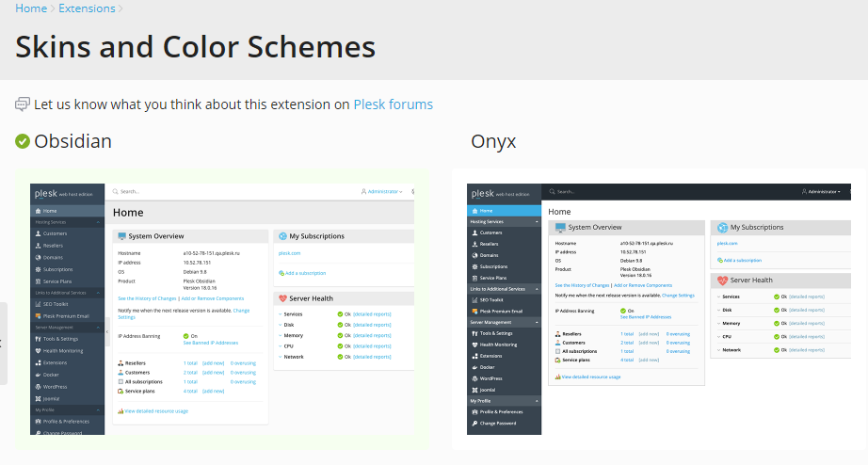Click the search magnifier icon in Onyx preview
Image resolution: width=868 pixels, height=465 pixels.
pos(548,191)
